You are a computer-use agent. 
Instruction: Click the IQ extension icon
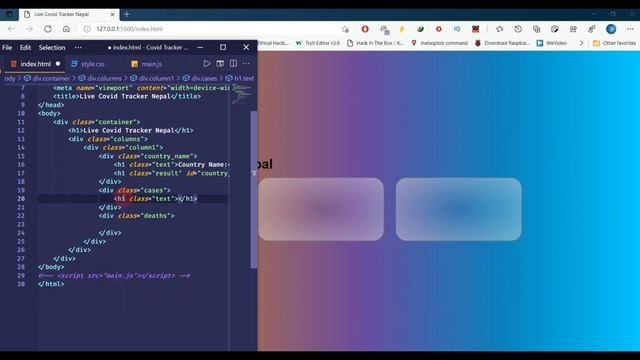click(457, 29)
